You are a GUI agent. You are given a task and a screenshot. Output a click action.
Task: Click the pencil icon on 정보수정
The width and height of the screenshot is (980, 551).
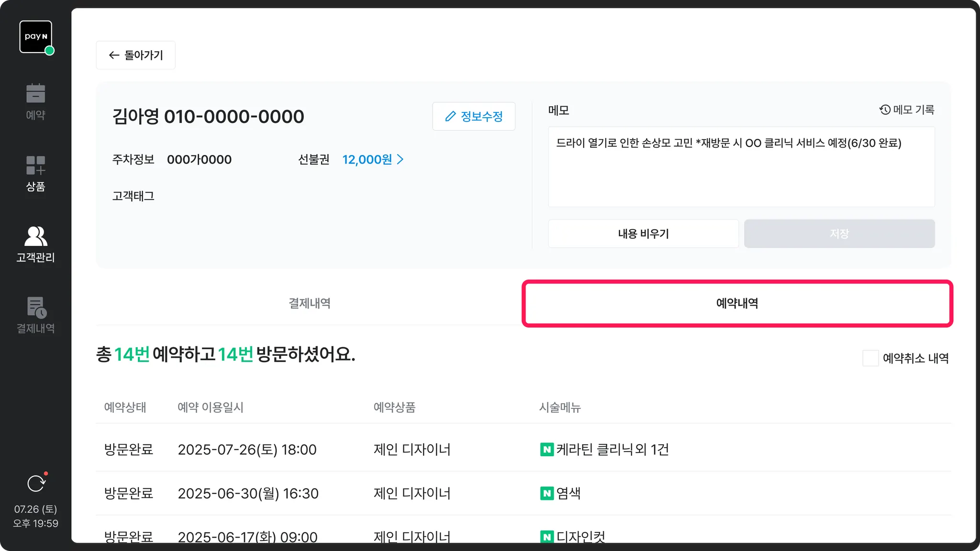(450, 116)
